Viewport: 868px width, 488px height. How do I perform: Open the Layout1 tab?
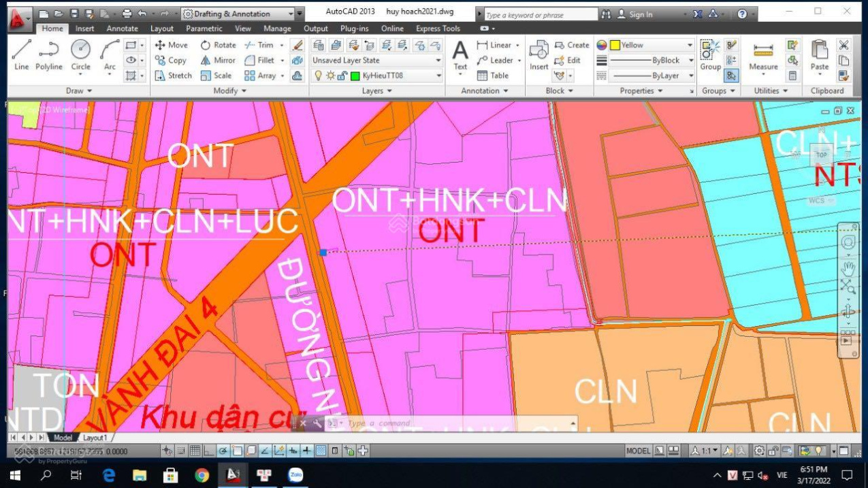pos(95,438)
